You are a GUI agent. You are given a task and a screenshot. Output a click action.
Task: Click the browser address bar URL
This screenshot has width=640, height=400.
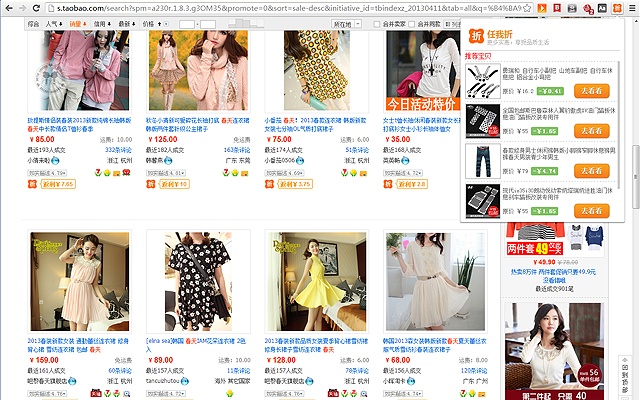(x=288, y=8)
